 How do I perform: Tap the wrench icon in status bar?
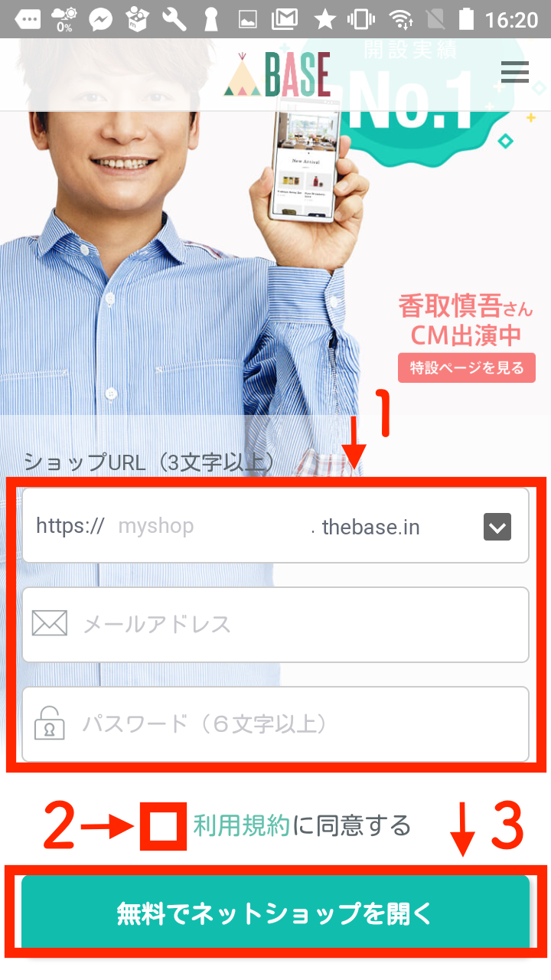tap(174, 19)
